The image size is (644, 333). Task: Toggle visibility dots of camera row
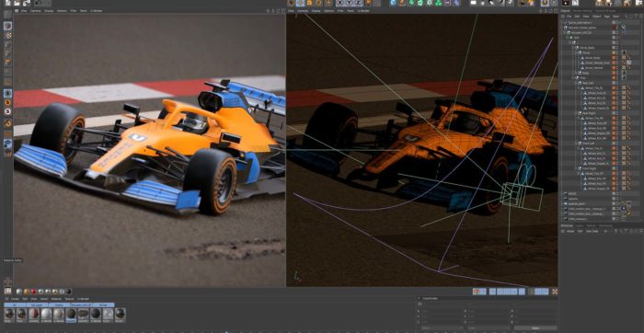617,199
